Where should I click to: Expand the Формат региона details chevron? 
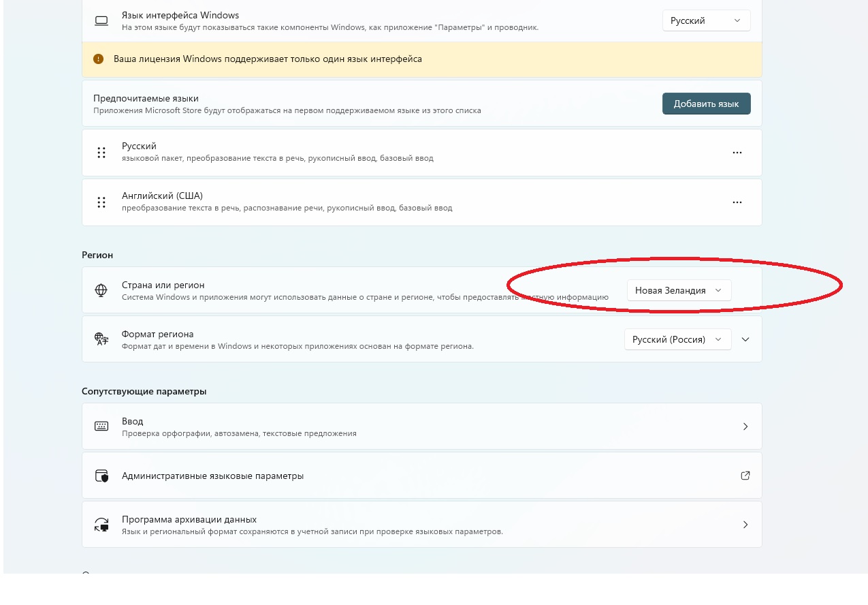tap(745, 339)
